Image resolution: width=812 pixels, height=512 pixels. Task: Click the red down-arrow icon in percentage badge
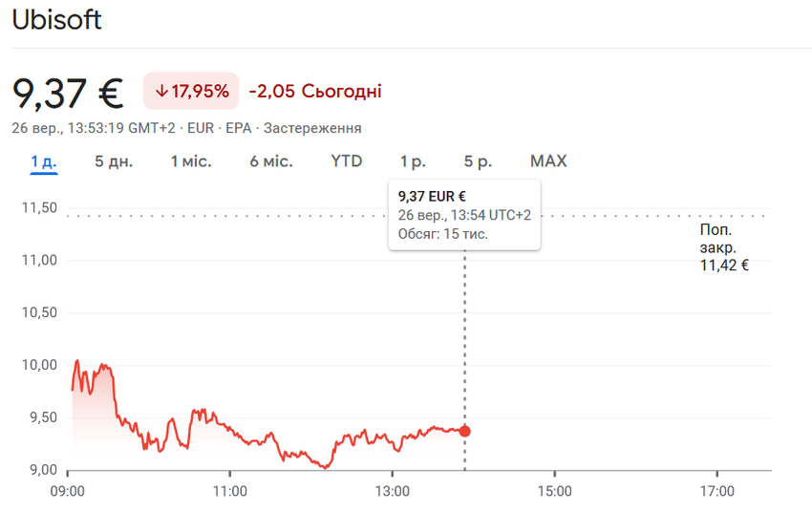pyautogui.click(x=161, y=92)
